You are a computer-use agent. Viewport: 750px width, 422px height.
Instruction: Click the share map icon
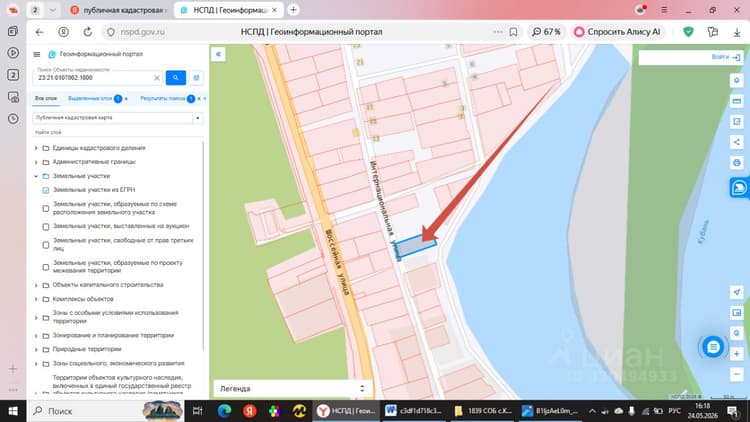click(x=737, y=142)
